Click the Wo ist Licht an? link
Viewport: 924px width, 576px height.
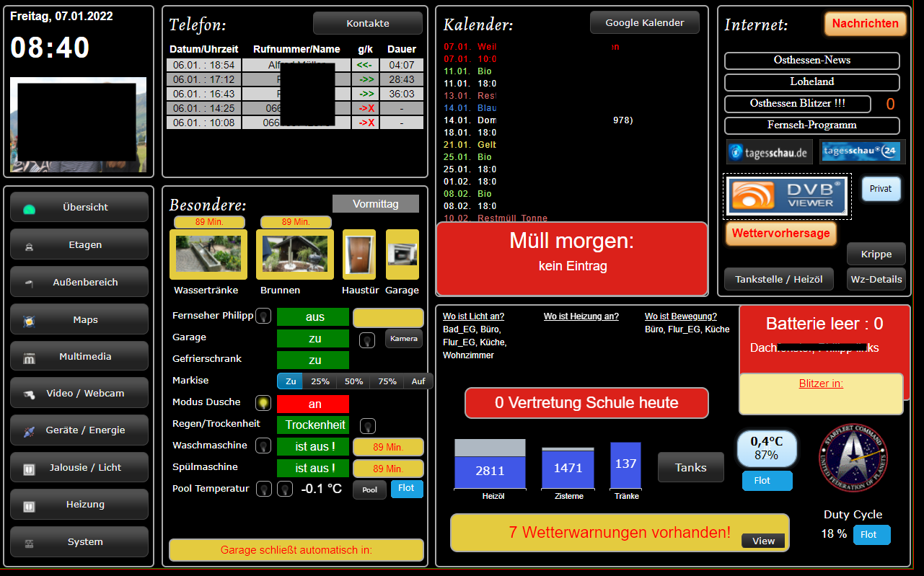pyautogui.click(x=473, y=316)
